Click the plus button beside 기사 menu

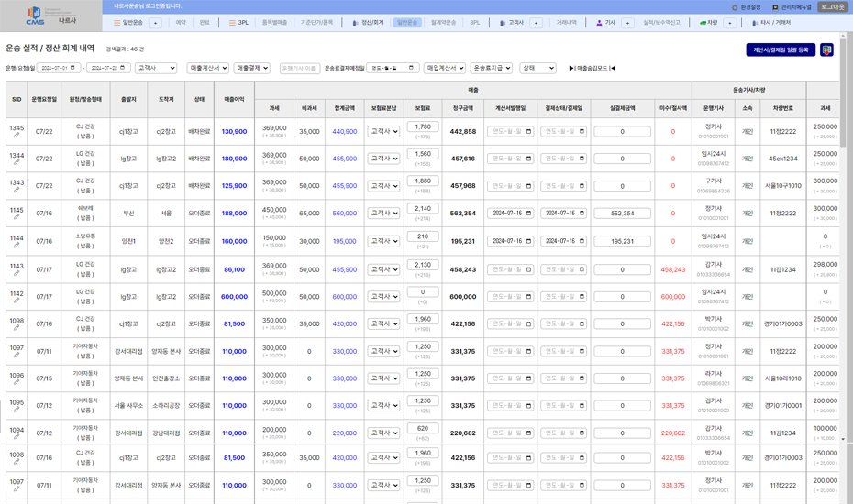627,23
